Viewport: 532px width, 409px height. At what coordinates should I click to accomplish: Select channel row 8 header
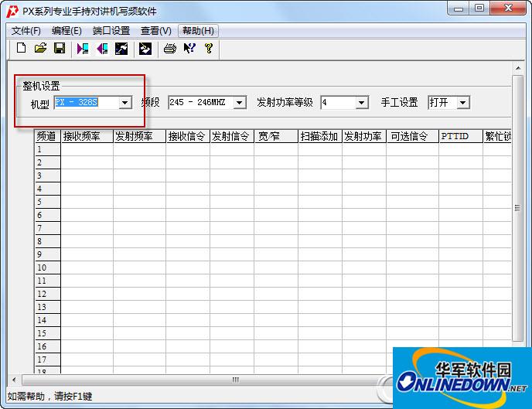coord(48,241)
